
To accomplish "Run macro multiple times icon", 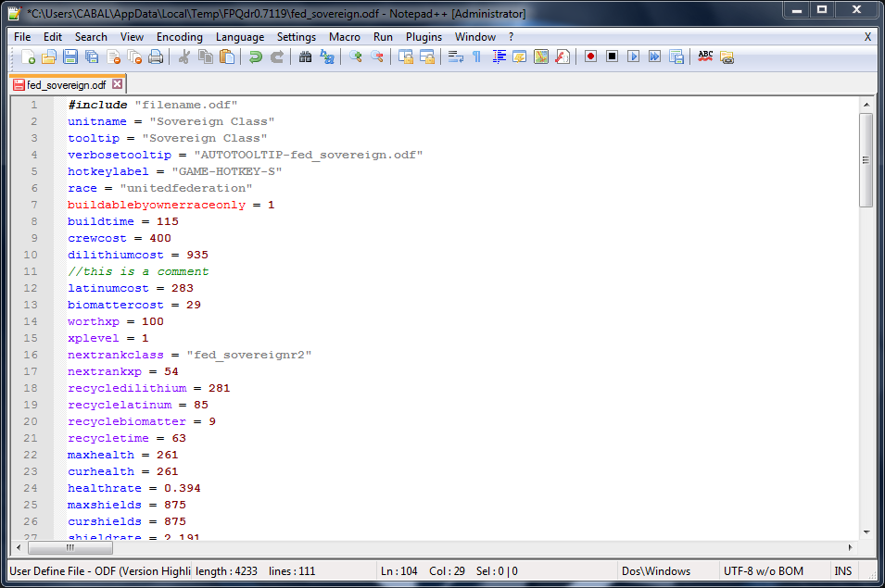I will [x=655, y=56].
